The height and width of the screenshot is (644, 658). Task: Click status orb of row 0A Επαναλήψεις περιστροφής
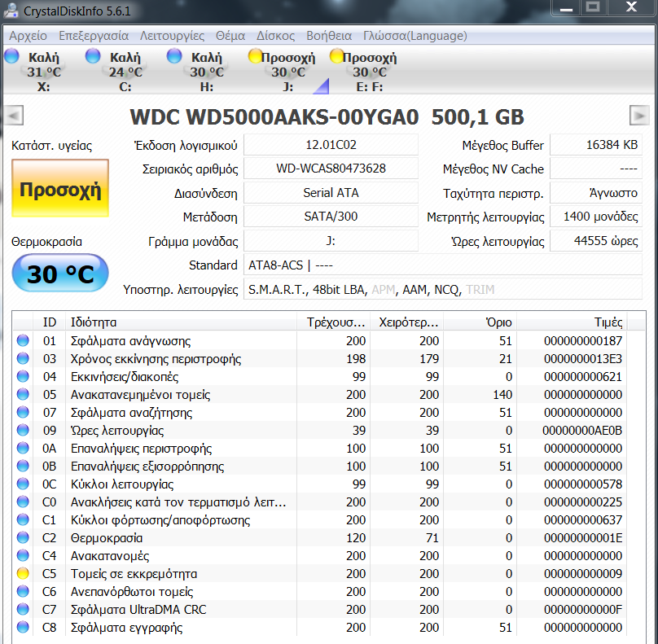[x=23, y=448]
